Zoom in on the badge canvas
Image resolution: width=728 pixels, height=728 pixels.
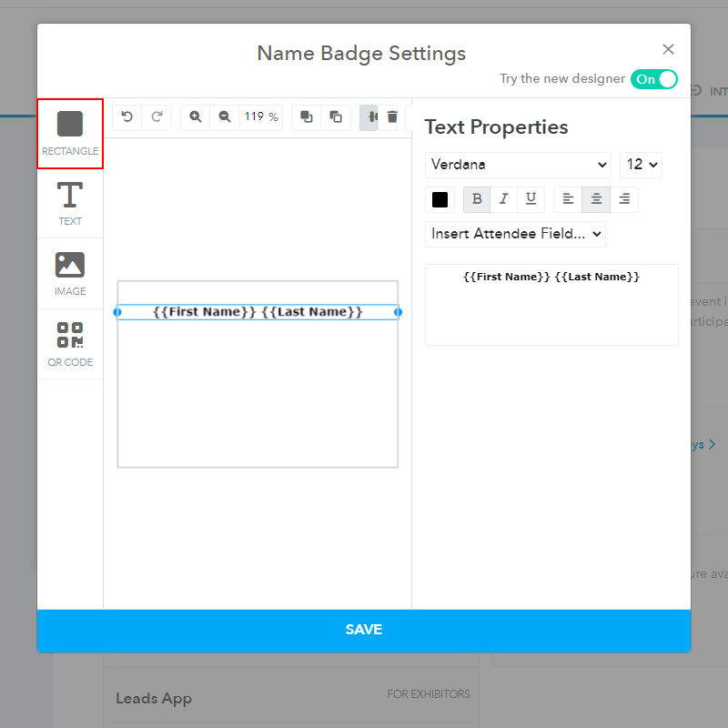[x=196, y=116]
